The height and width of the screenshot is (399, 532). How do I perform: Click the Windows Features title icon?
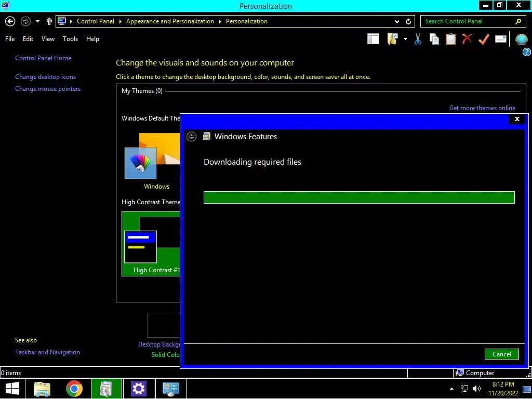(x=207, y=137)
